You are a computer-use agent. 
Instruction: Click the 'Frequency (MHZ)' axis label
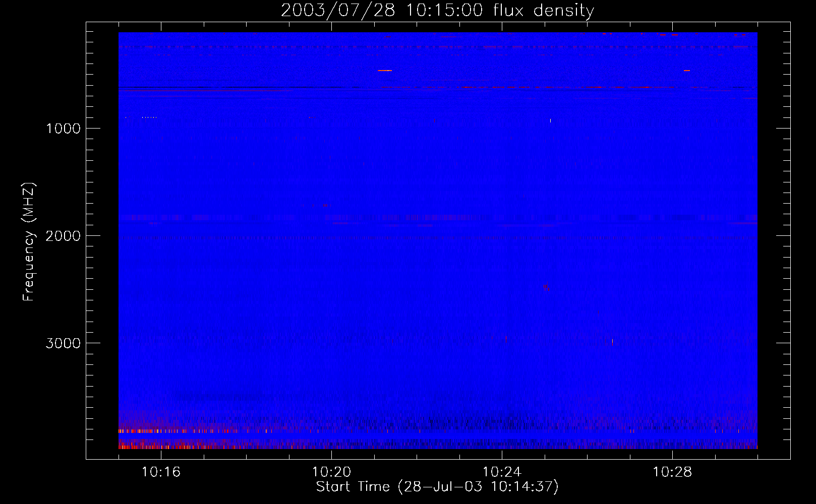[x=29, y=242]
